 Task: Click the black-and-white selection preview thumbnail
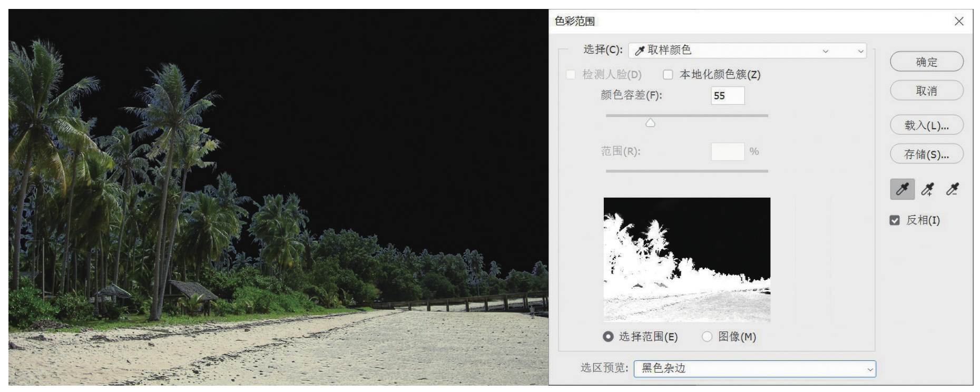[x=687, y=259]
